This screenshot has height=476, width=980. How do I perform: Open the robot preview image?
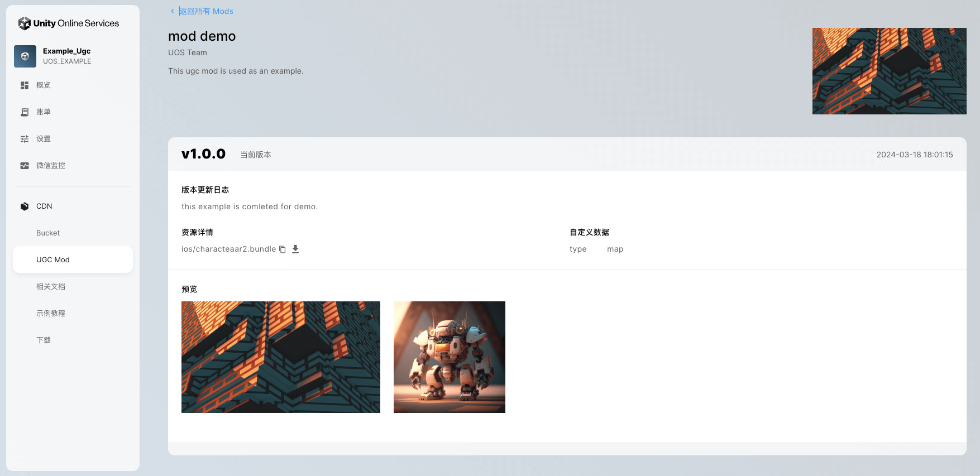450,357
